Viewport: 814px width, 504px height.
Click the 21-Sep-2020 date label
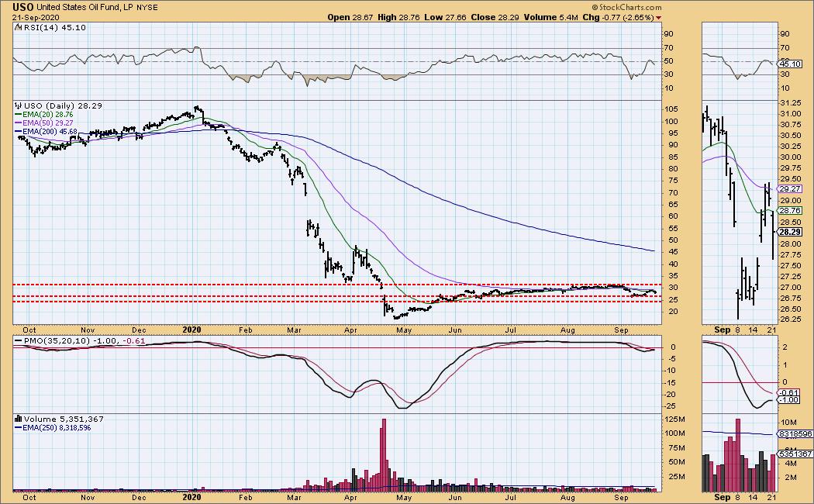point(36,18)
